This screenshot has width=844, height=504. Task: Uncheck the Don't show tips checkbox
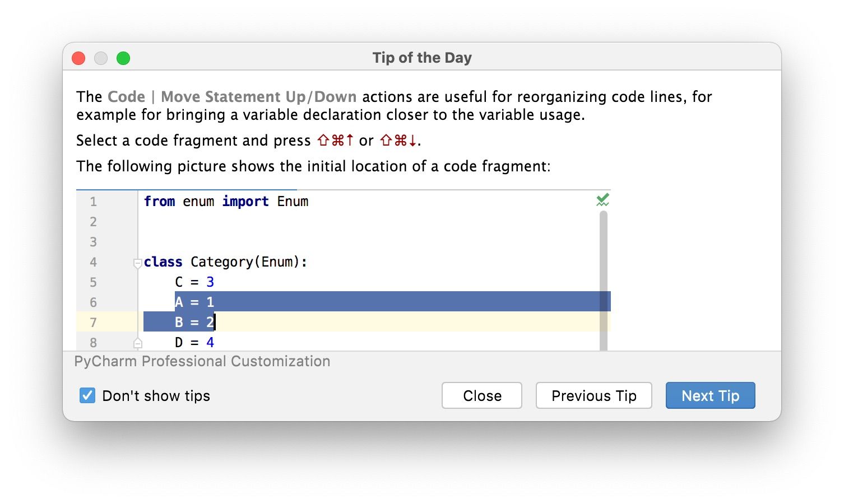pos(87,396)
